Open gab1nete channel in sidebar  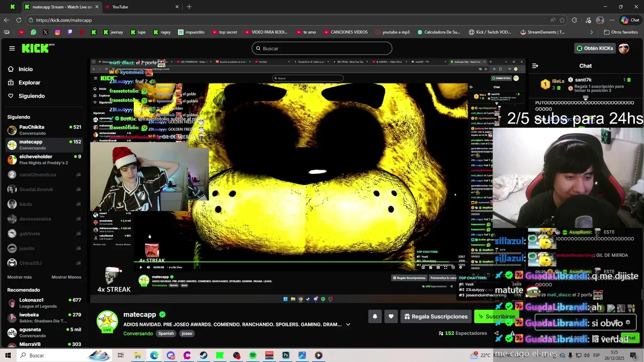pos(44,233)
